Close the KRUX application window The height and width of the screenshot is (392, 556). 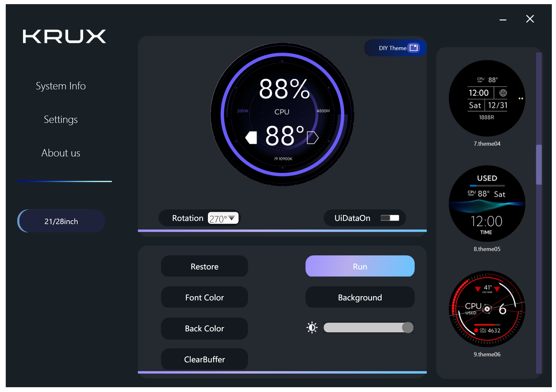530,19
